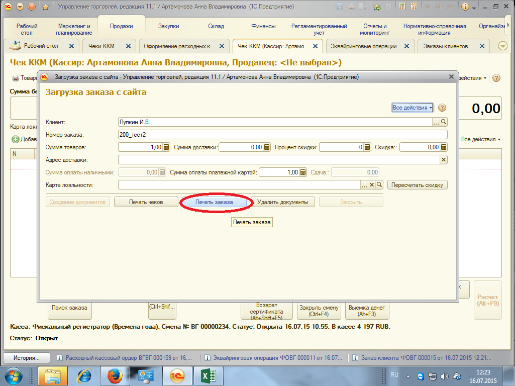Viewport: 515px width, 386px height.
Task: Clear the Карта лояльности field with X
Action: (372, 185)
